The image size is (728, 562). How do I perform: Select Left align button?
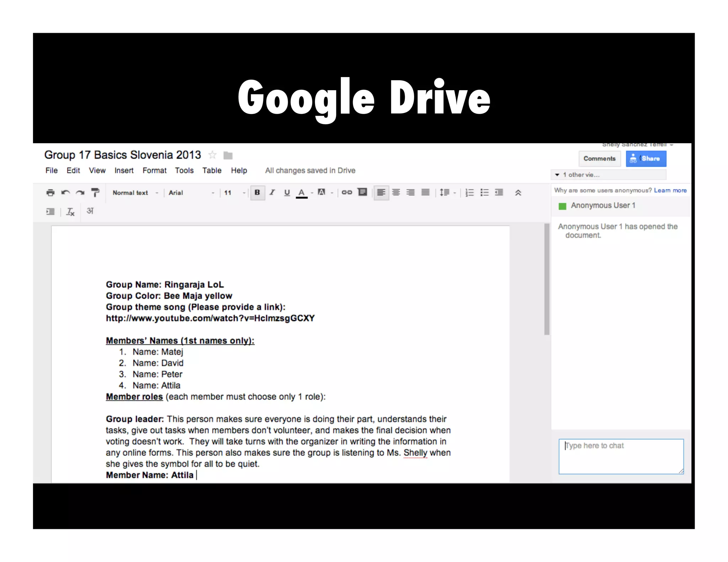pos(381,193)
